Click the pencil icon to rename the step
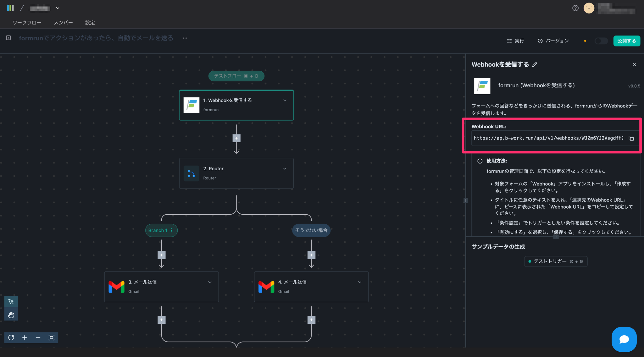Screen dimensions: 644x357 click(x=535, y=64)
